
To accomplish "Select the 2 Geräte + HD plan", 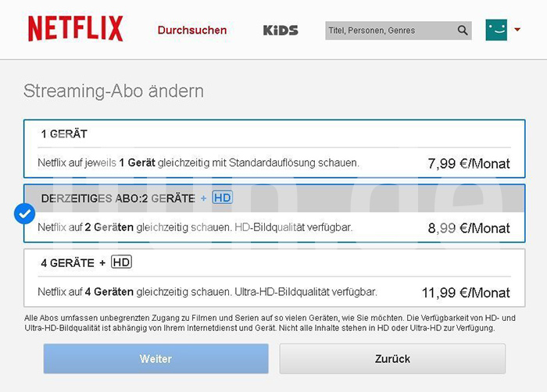I will tap(274, 213).
